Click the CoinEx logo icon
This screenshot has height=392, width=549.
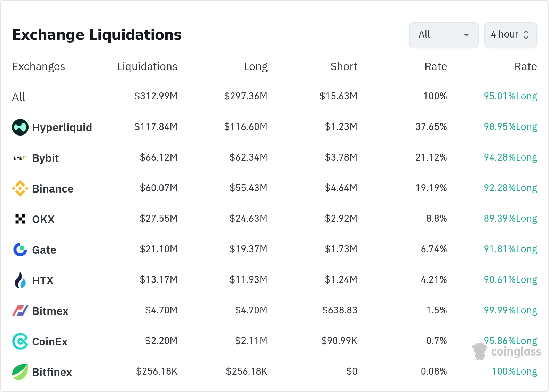(20, 341)
